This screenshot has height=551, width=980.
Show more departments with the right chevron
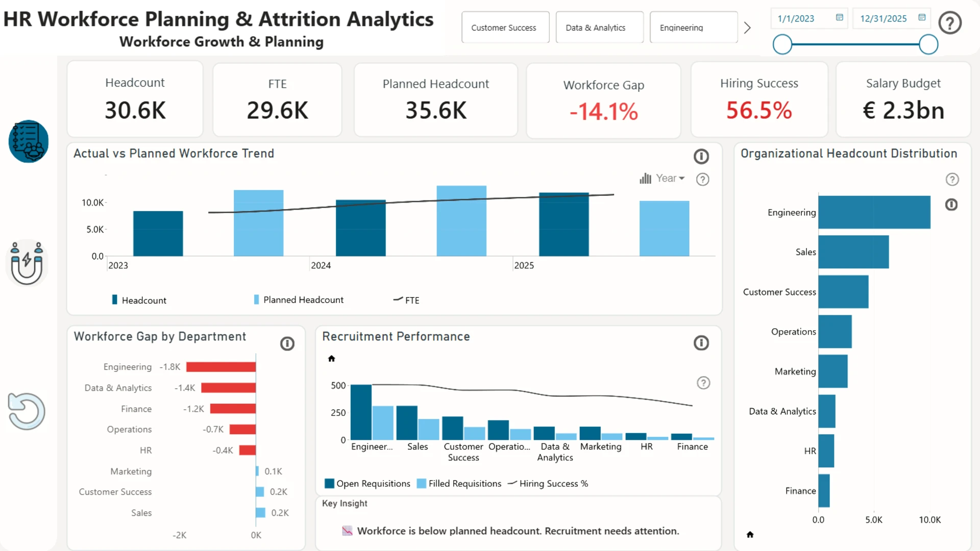point(747,28)
